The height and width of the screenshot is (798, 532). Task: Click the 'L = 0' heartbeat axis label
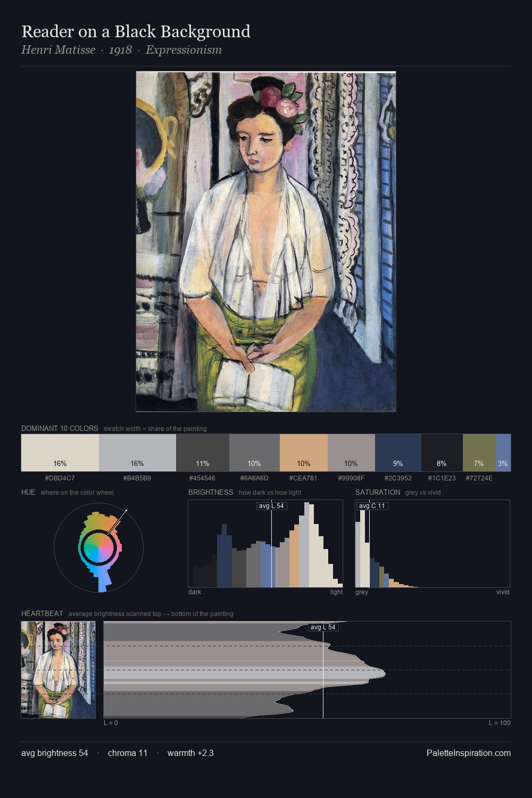(111, 722)
